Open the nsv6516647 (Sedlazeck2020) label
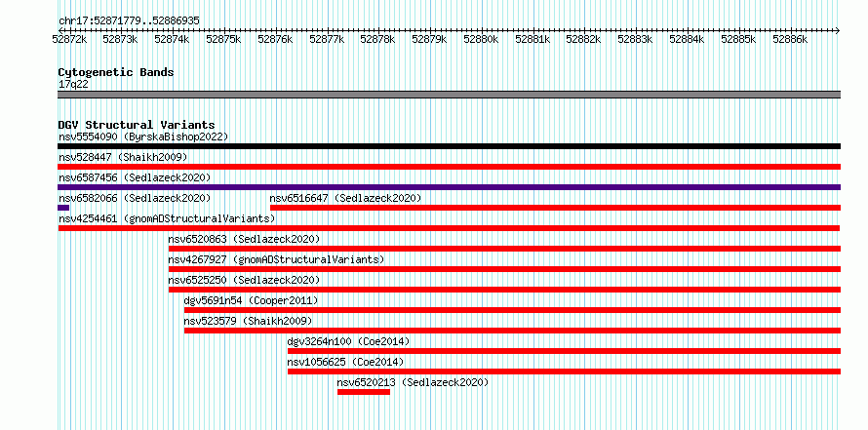The height and width of the screenshot is (430, 868). (x=346, y=198)
